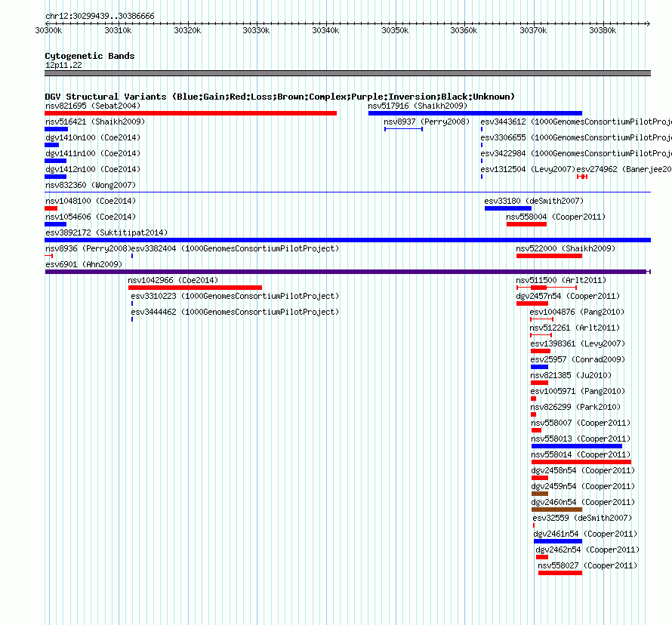Click esv3444462 1000Genomes label
Viewport: 672px width, 625px height.
click(x=235, y=312)
